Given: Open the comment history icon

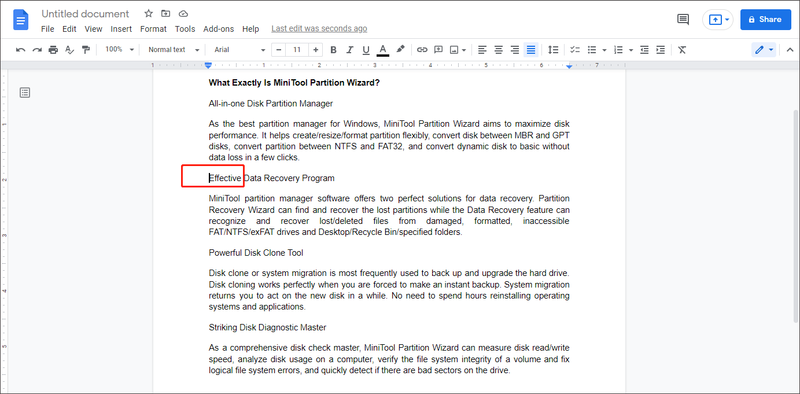Looking at the screenshot, I should (683, 19).
